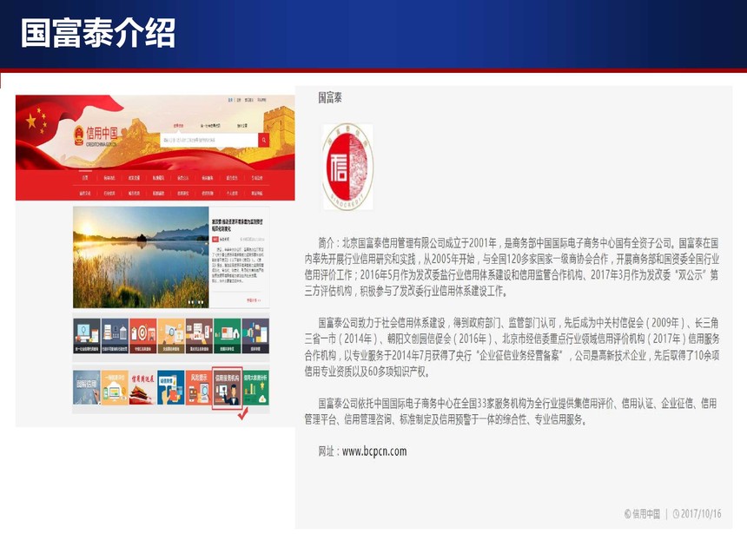This screenshot has height=560, width=747.
Task: Select the 站内文章 search tab
Action: pyautogui.click(x=242, y=126)
